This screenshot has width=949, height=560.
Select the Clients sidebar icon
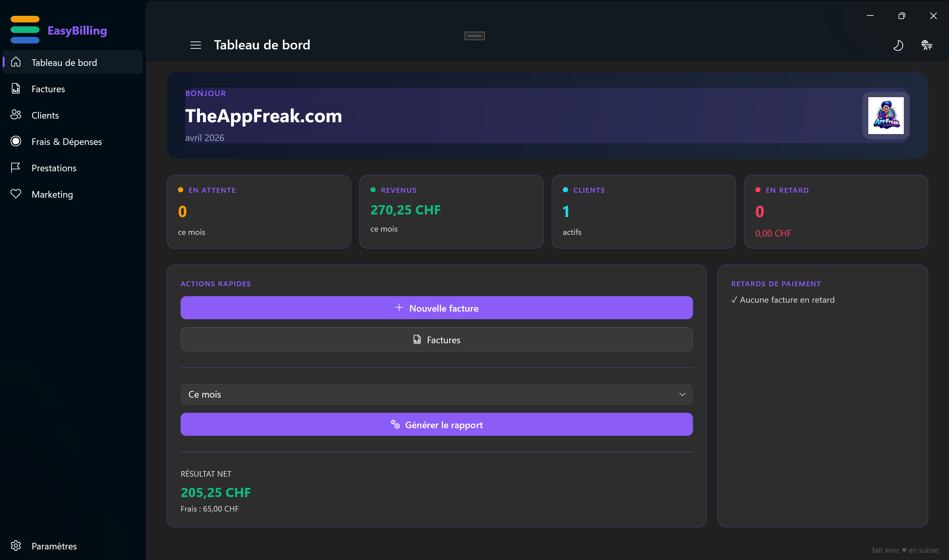click(x=16, y=115)
